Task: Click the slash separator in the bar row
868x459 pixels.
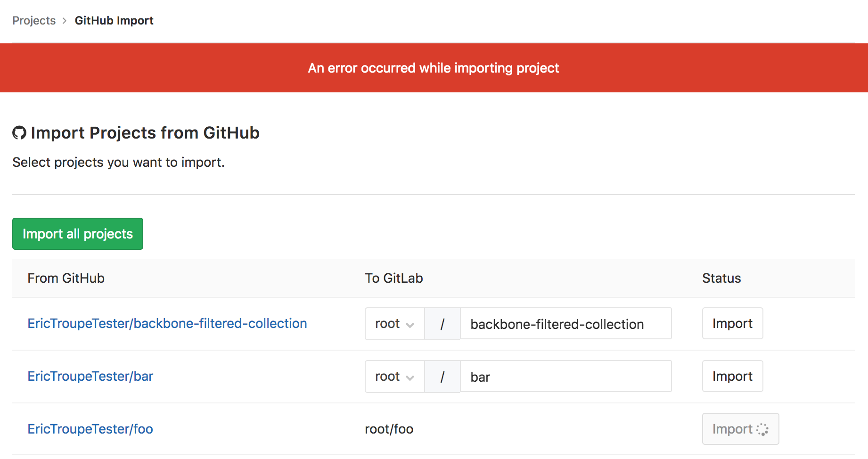Action: (442, 377)
